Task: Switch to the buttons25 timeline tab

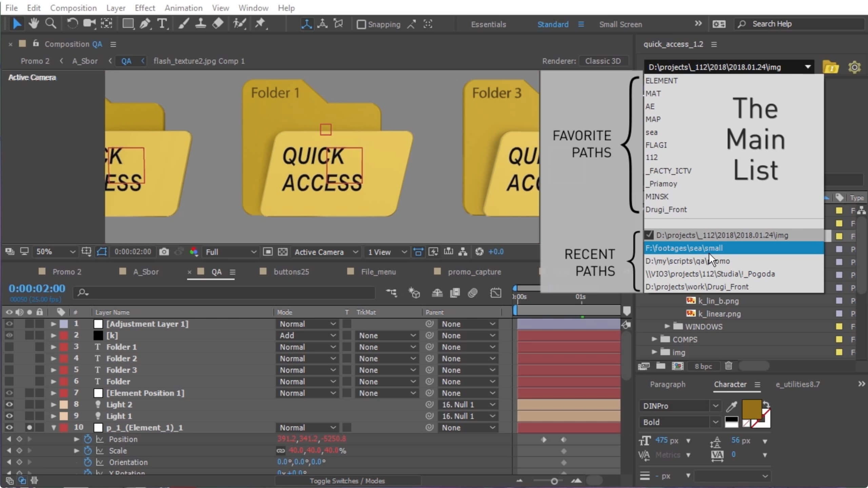Action: [x=291, y=272]
